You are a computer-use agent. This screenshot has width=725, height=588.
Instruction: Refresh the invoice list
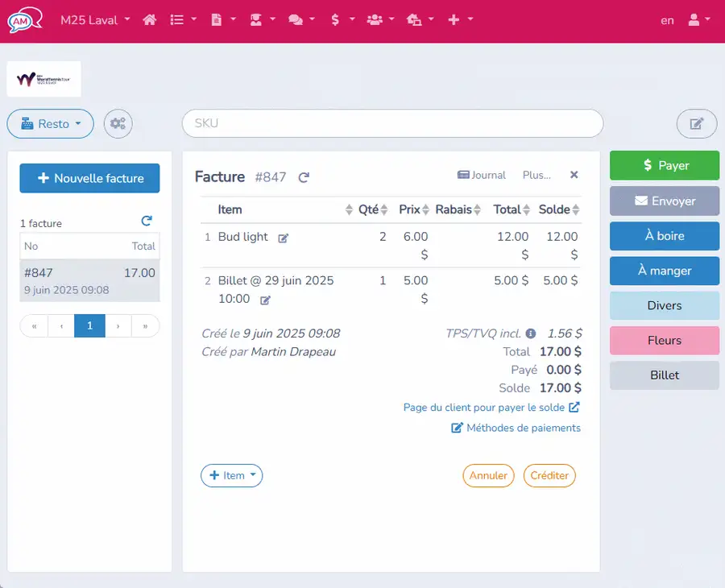[147, 221]
